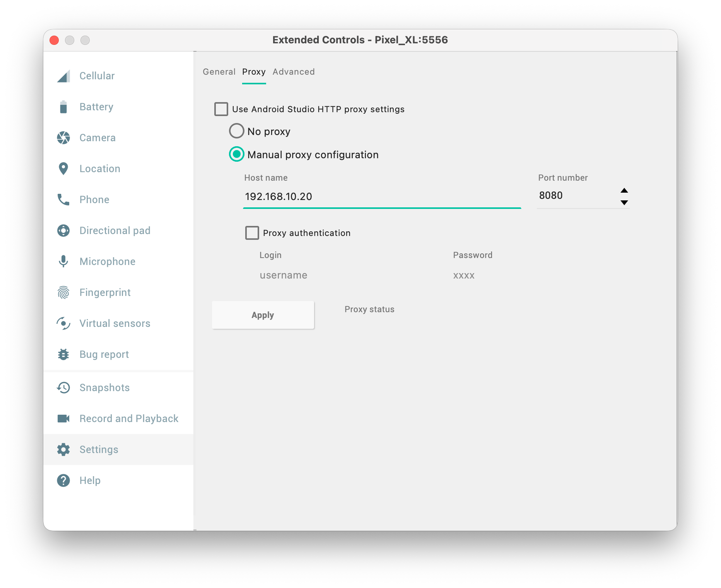Select the Bug report label
Image resolution: width=721 pixels, height=588 pixels.
(x=104, y=354)
